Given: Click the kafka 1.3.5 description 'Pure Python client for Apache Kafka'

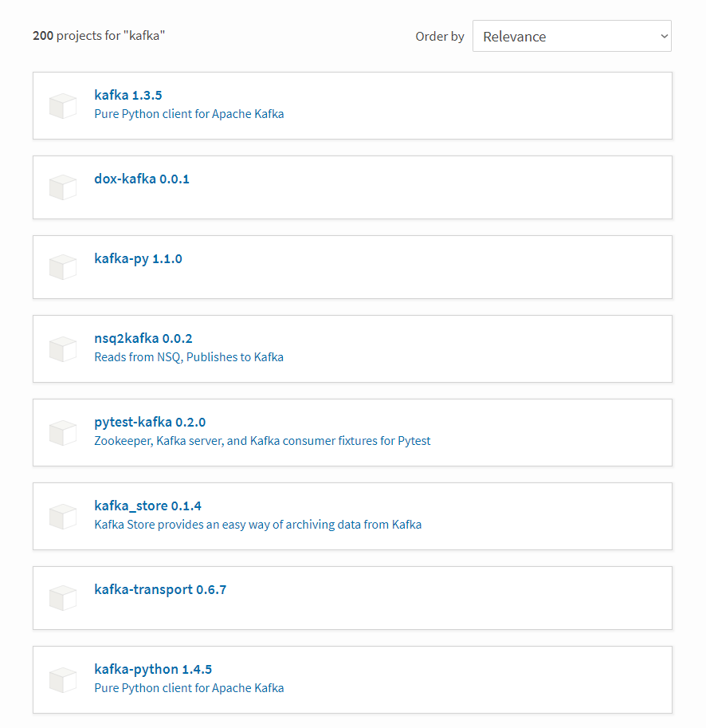Looking at the screenshot, I should (189, 114).
